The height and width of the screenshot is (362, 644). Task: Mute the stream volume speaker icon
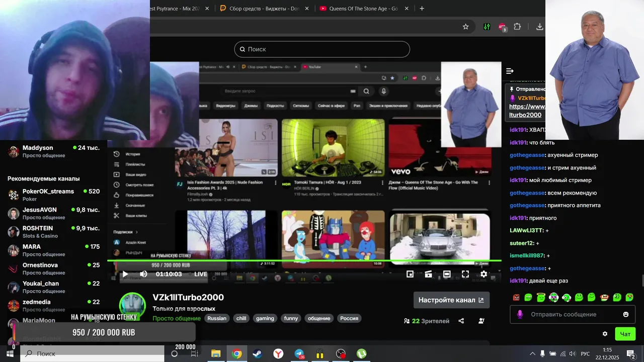(143, 274)
